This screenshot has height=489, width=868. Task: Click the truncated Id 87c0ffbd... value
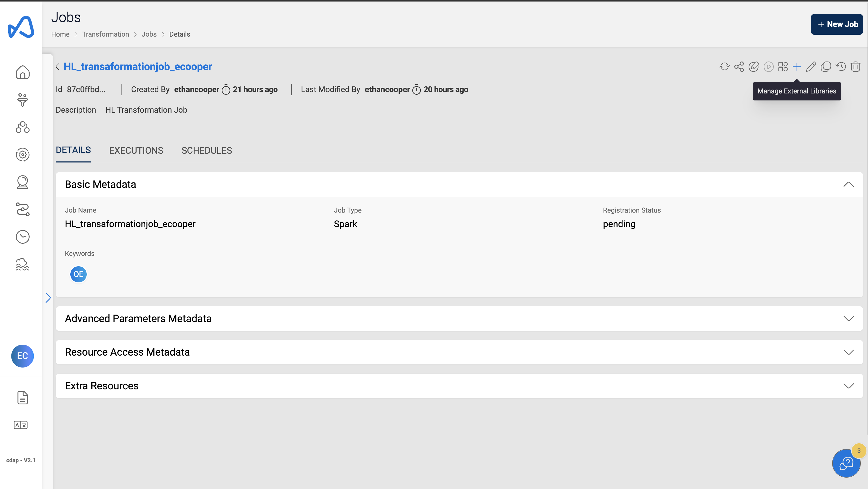click(x=86, y=90)
